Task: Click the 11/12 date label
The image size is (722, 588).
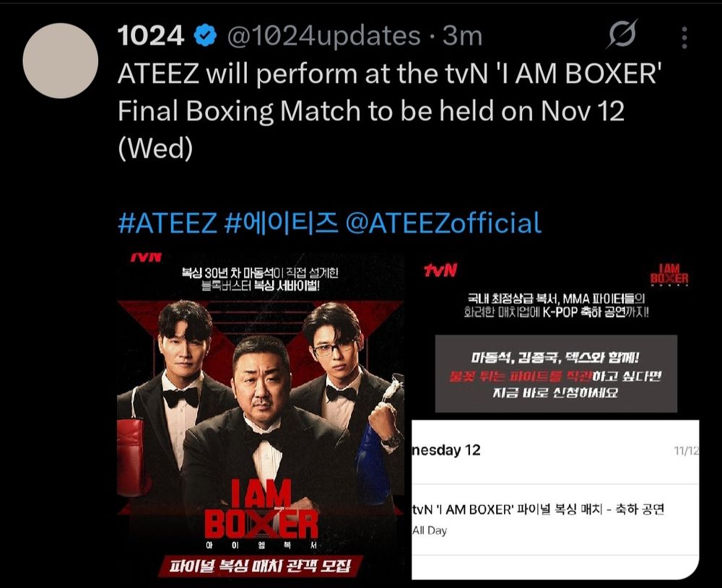Action: (x=686, y=451)
